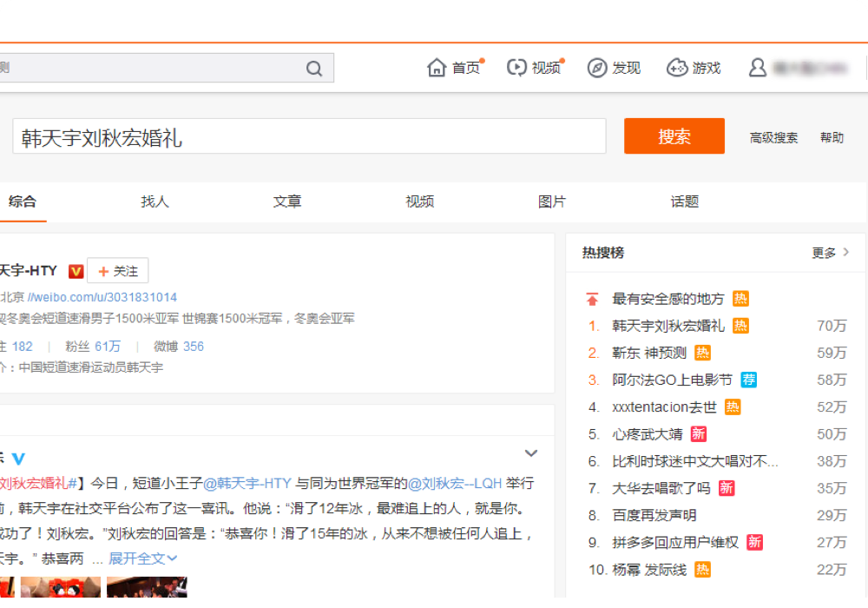Open the video section play icon
Screen dimensions: 868x608
[x=516, y=68]
